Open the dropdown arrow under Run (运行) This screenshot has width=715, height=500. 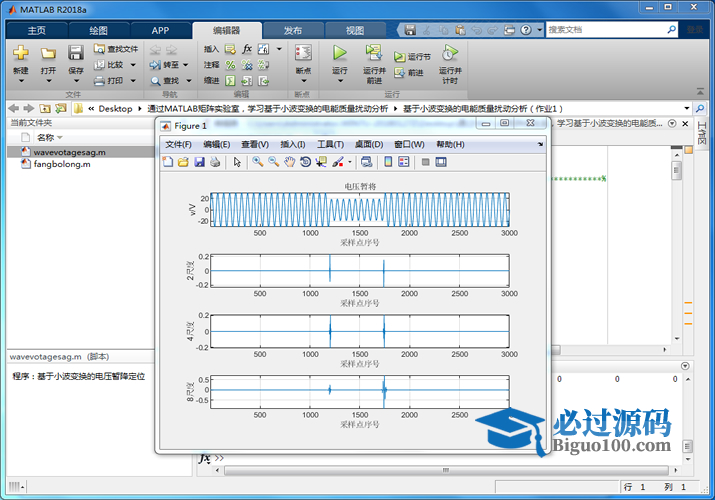[340, 81]
